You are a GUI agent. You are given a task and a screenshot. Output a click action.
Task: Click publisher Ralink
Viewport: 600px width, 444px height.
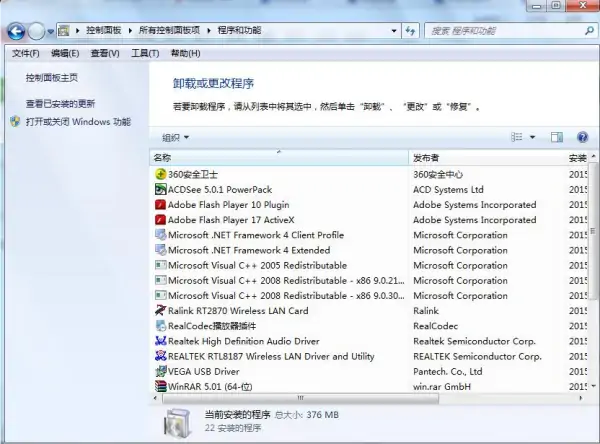426,311
